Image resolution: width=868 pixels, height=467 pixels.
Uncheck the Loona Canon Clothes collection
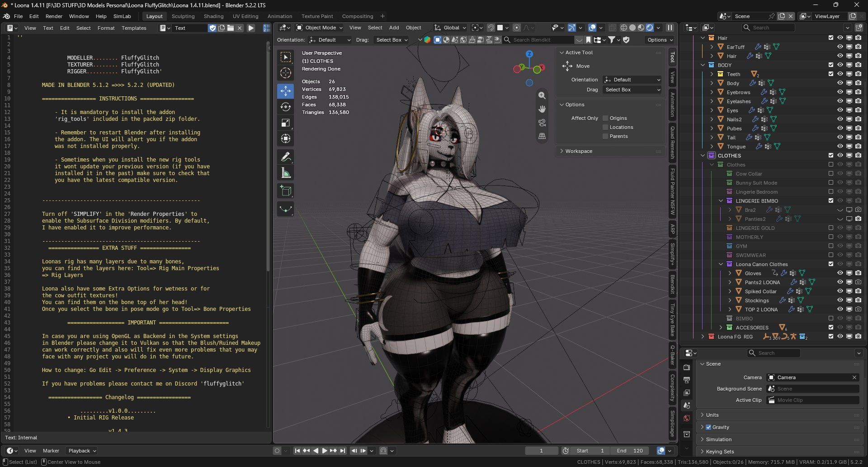click(x=831, y=264)
